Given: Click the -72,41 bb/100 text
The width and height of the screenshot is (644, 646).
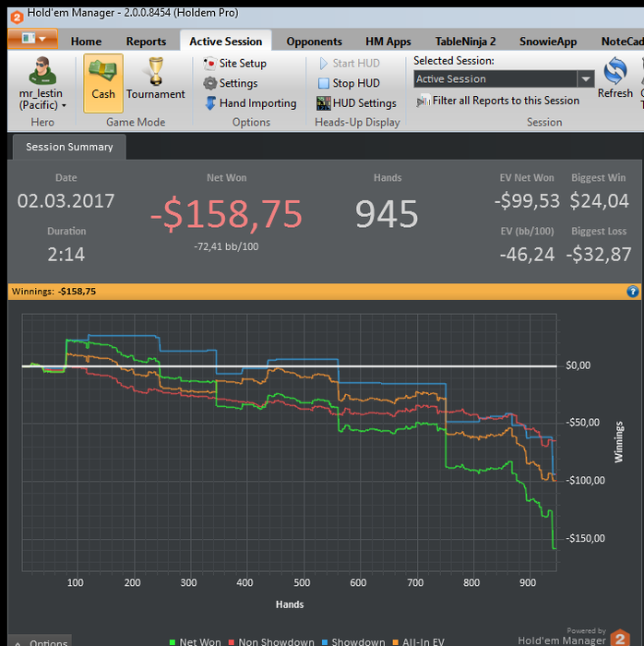Looking at the screenshot, I should click(226, 246).
